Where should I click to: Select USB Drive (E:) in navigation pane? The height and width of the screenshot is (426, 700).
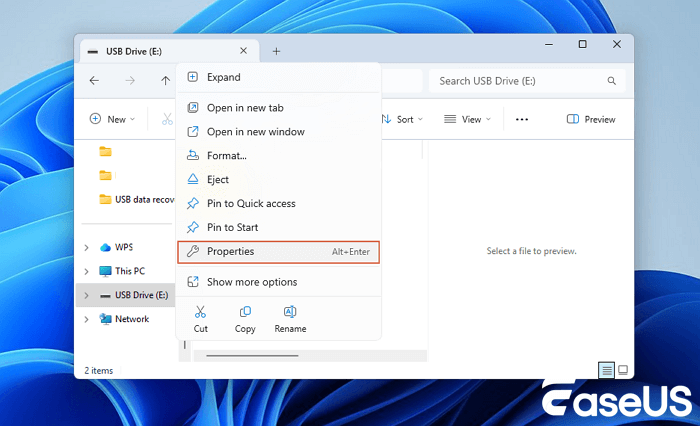click(142, 295)
